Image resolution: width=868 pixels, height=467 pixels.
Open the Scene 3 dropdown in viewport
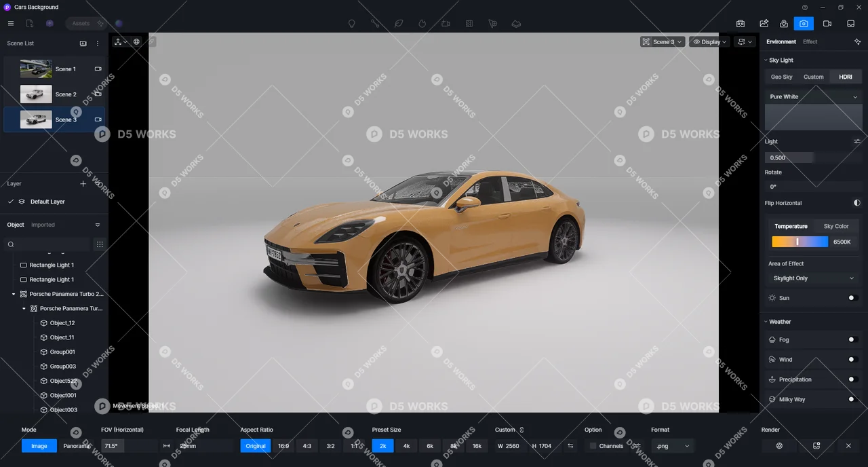point(663,42)
